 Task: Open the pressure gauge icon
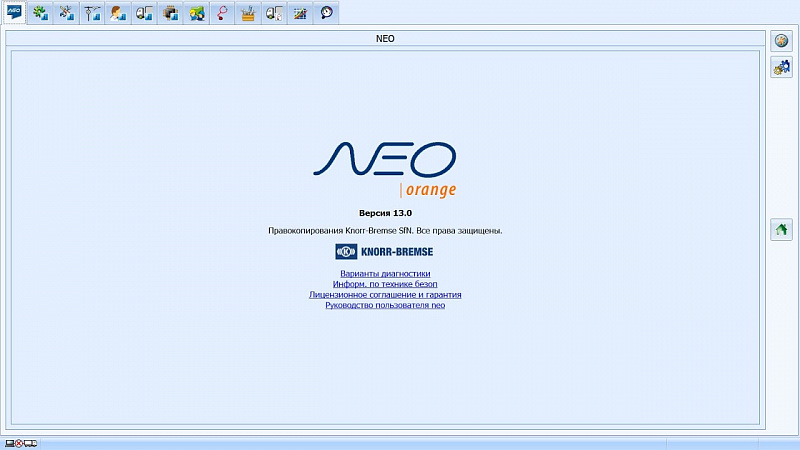click(x=327, y=12)
